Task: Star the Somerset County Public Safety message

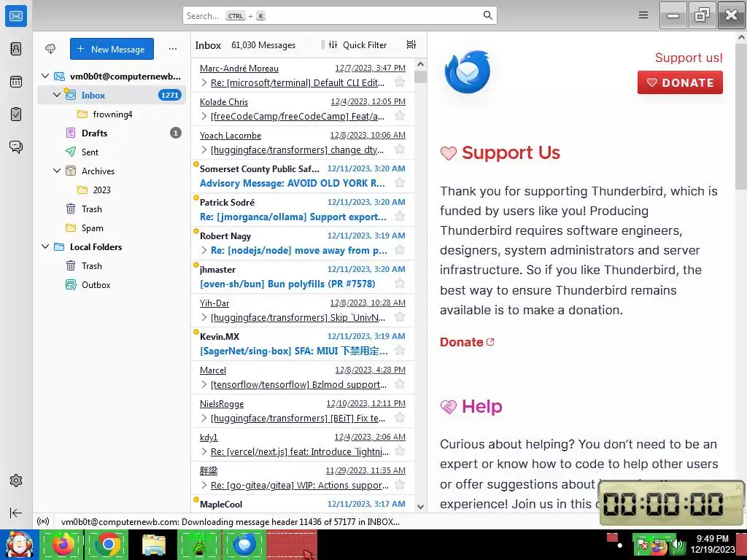Action: click(x=400, y=183)
